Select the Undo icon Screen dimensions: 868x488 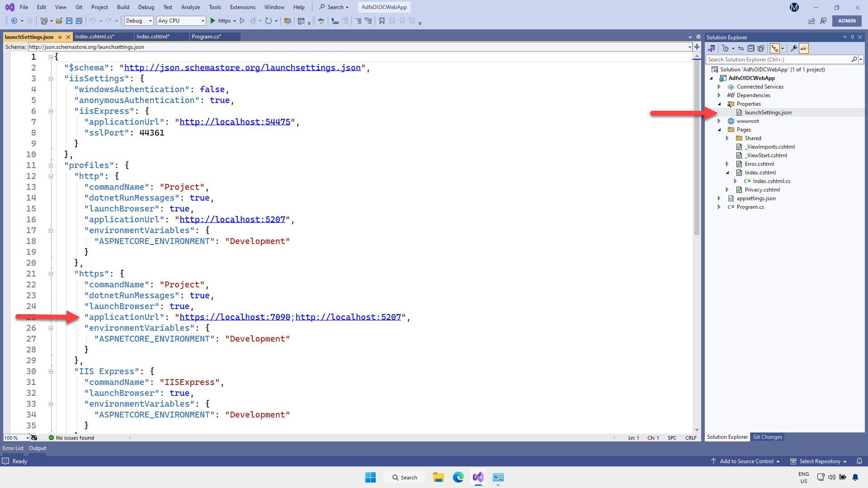93,21
